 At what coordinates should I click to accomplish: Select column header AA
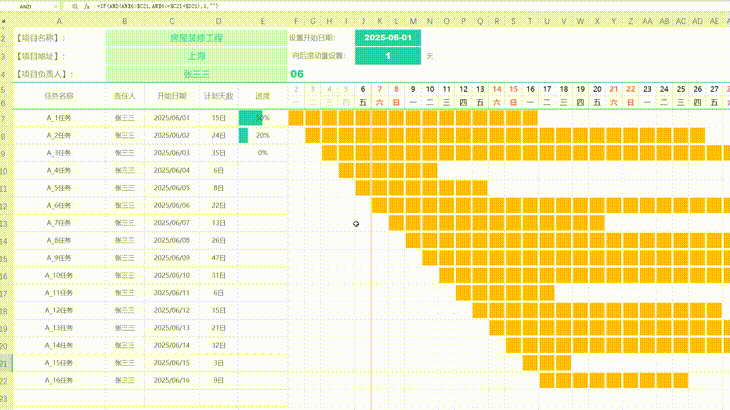(647, 21)
